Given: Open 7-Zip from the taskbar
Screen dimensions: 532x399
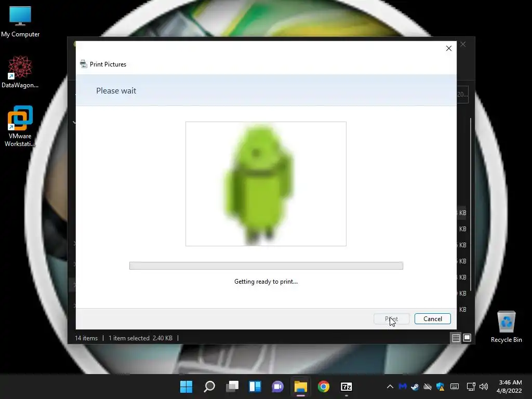Looking at the screenshot, I should [x=347, y=387].
